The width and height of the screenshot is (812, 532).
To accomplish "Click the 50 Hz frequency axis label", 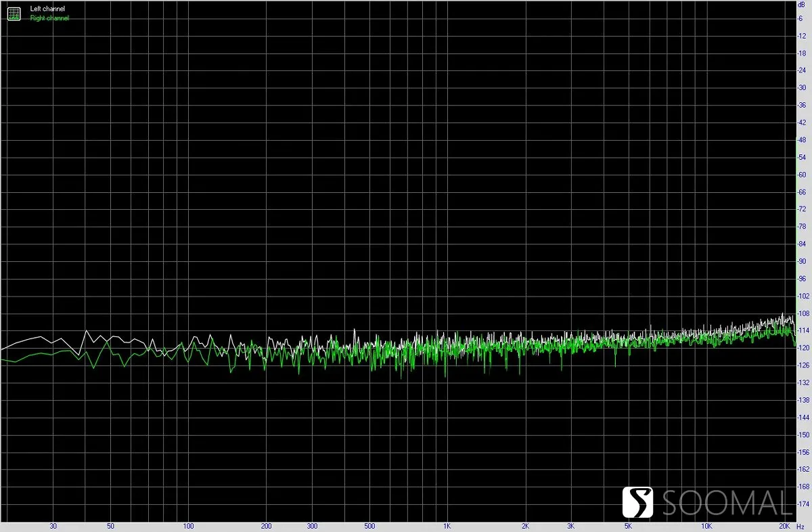I will coord(110,526).
